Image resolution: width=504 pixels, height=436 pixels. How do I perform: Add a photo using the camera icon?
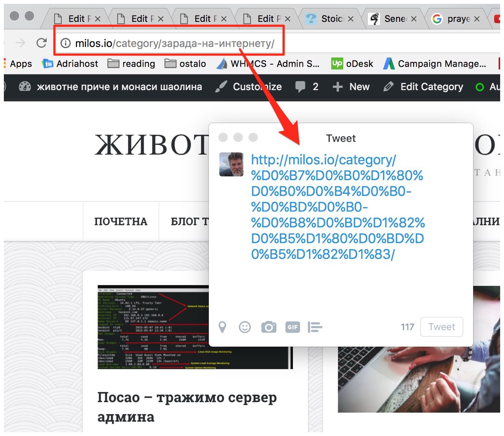[269, 327]
